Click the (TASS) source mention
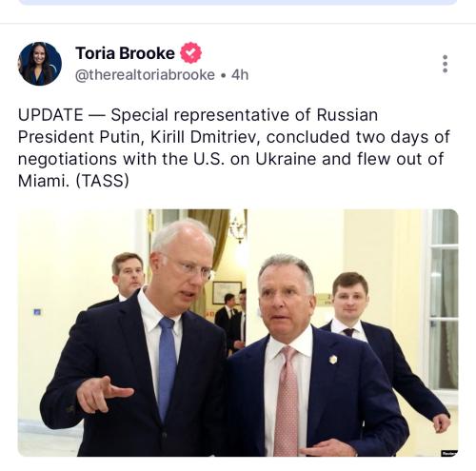 pyautogui.click(x=102, y=181)
